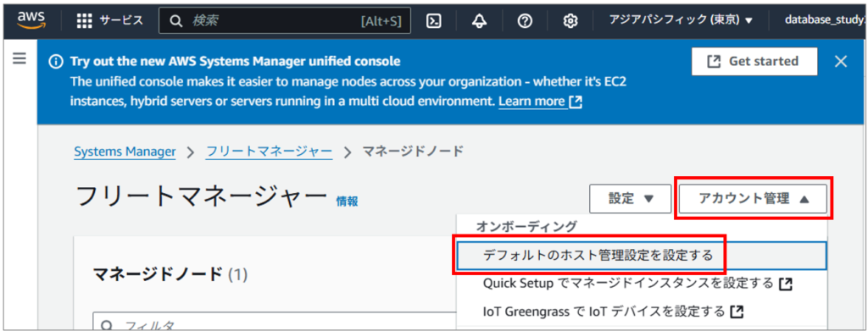This screenshot has width=868, height=331.
Task: Launch the CloudShell terminal icon
Action: pos(433,21)
